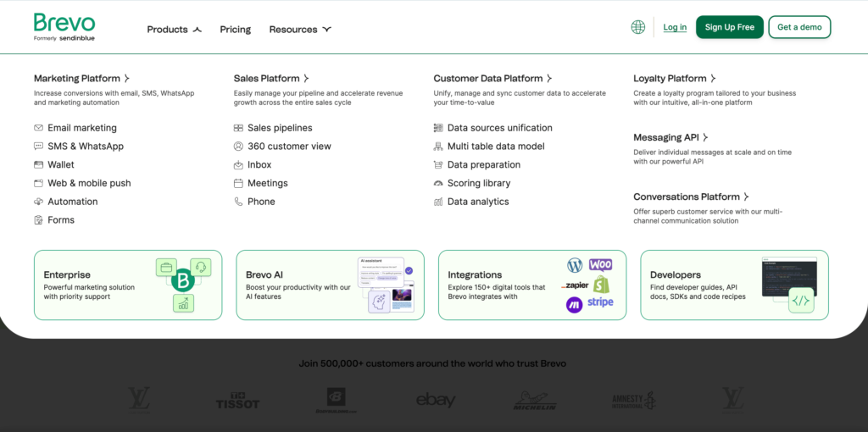868x432 pixels.
Task: Click the Shopify bag logo
Action: [x=601, y=285]
